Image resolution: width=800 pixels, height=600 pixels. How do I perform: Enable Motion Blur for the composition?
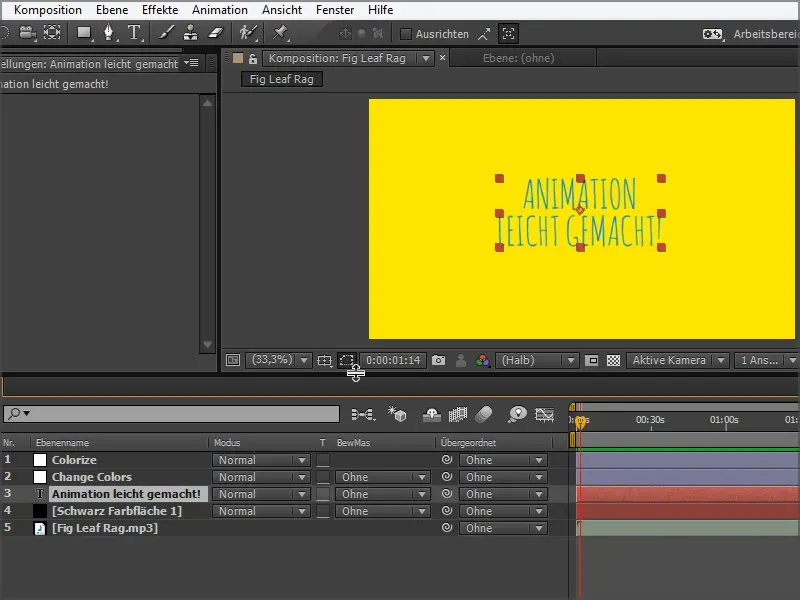coord(485,413)
